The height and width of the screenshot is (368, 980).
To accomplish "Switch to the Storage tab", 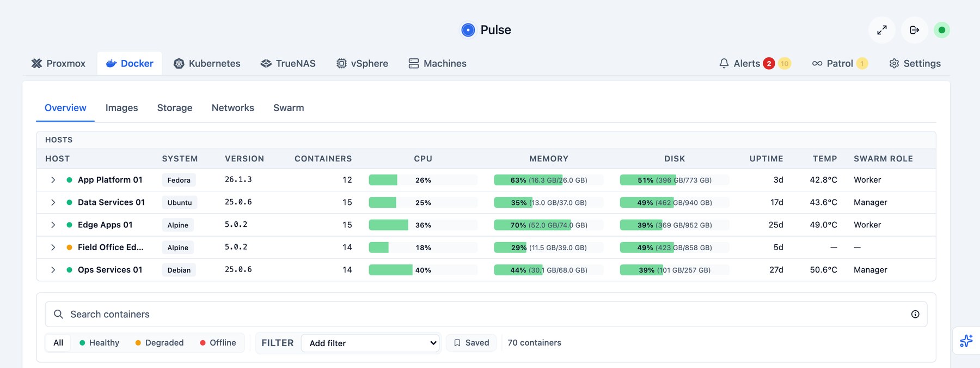I will (x=175, y=108).
